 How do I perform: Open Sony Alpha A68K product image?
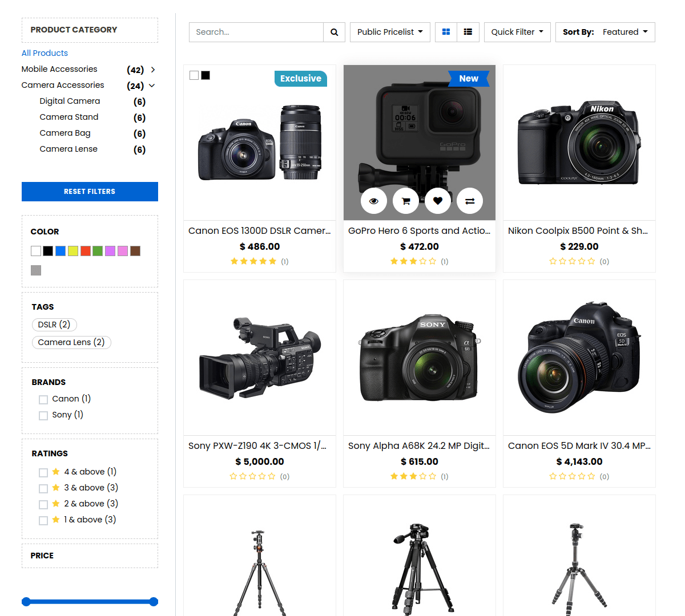tap(420, 358)
